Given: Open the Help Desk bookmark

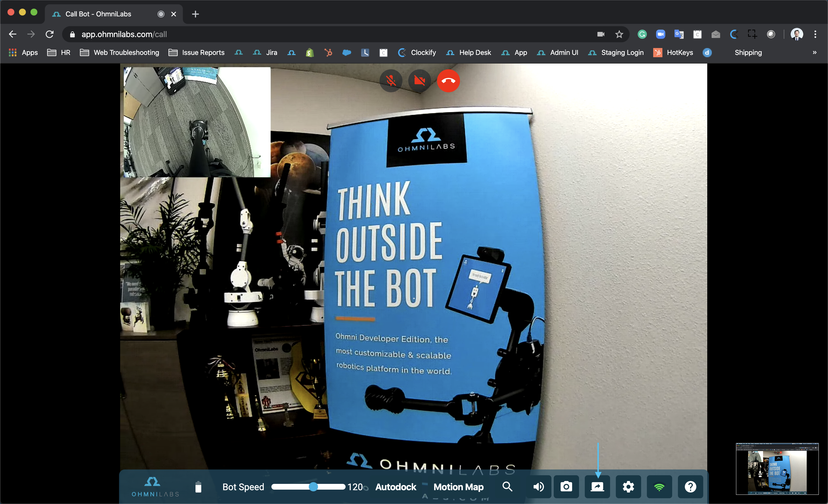Looking at the screenshot, I should pos(469,53).
